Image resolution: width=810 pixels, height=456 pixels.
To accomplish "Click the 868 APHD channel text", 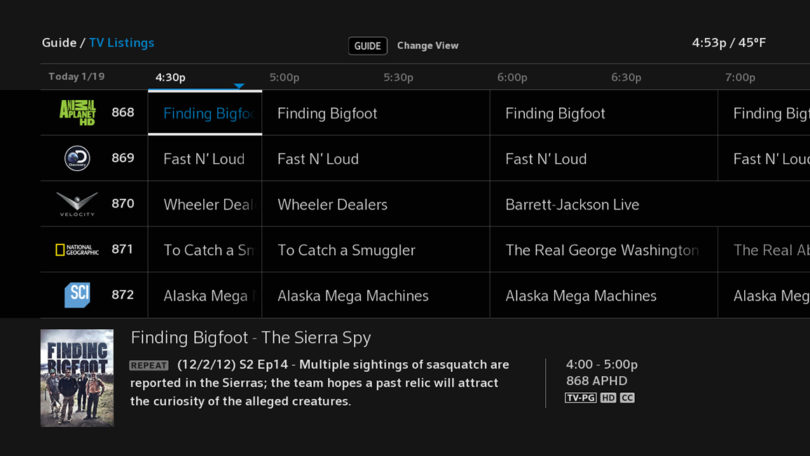I will pyautogui.click(x=597, y=381).
